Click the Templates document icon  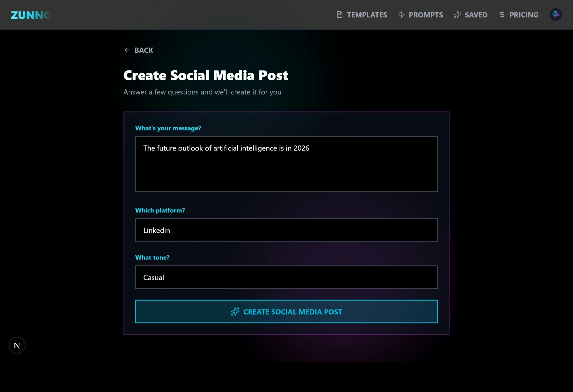(339, 15)
